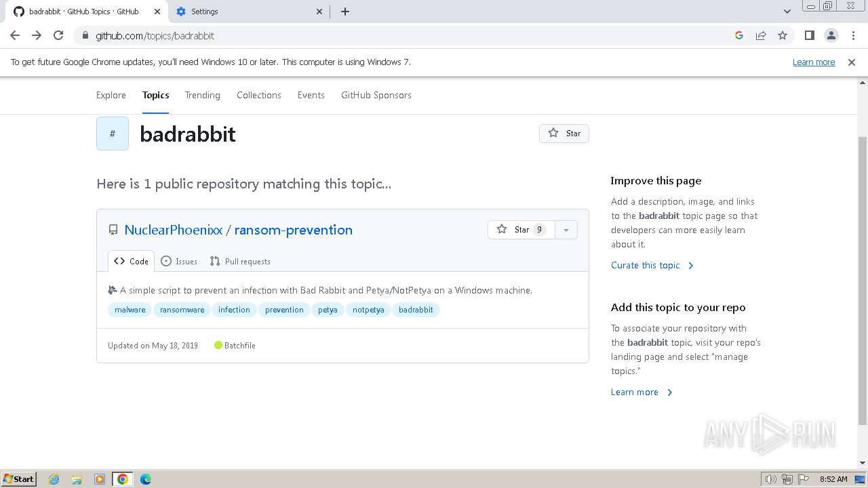Select the Topics navigation item
Image resolution: width=868 pixels, height=488 pixels.
coord(156,95)
